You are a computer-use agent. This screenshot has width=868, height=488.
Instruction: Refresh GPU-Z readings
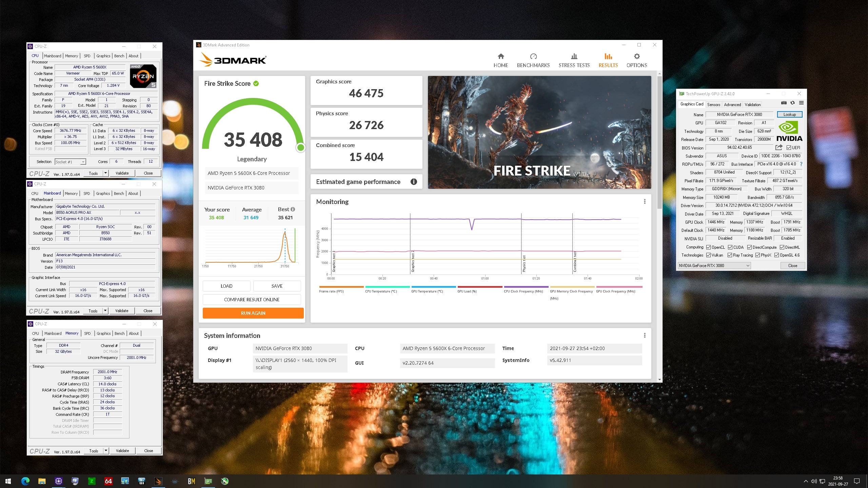(x=792, y=103)
